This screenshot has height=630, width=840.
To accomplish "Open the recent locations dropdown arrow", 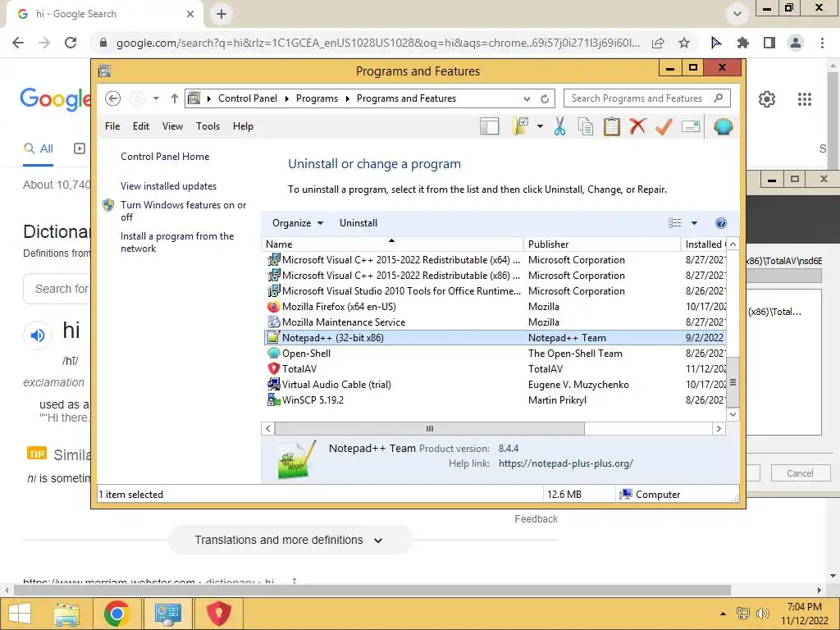I will coord(156,98).
